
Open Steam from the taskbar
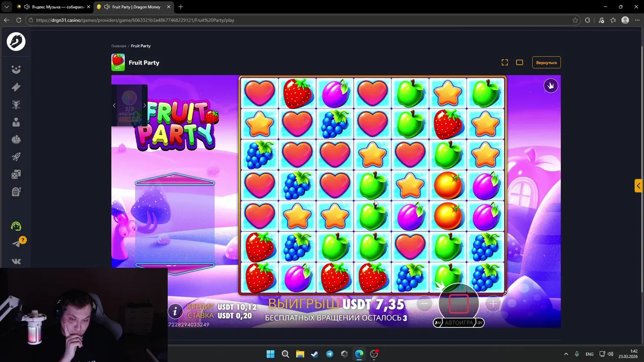point(314,354)
